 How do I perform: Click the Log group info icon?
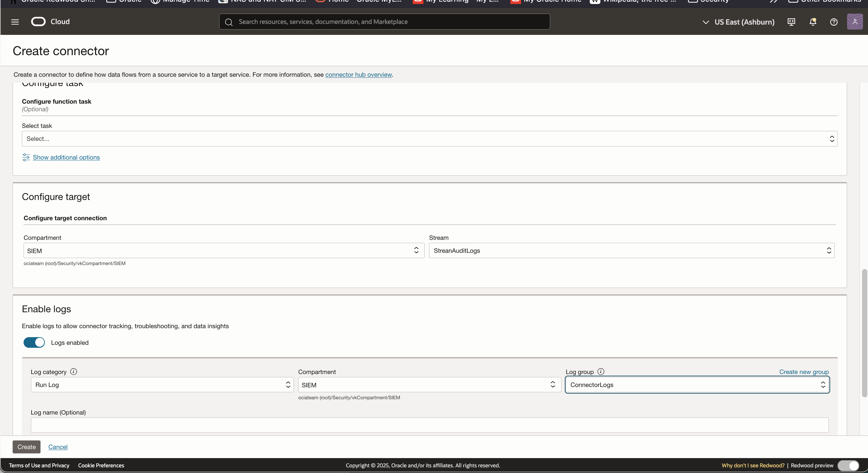click(x=601, y=371)
